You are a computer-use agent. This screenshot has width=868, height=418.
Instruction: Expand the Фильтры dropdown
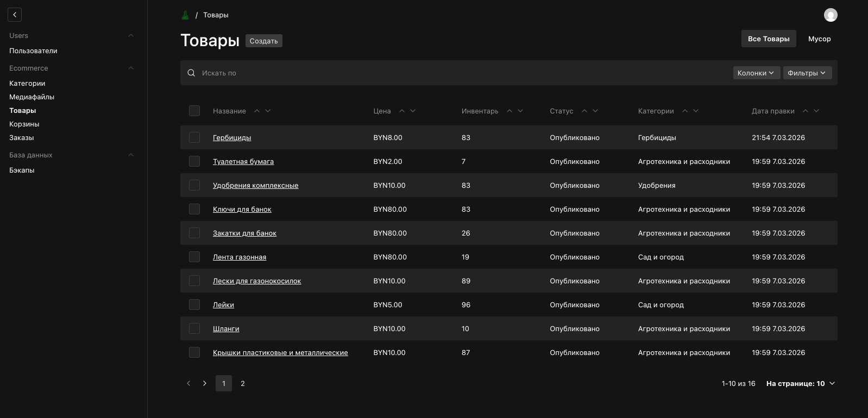[807, 73]
